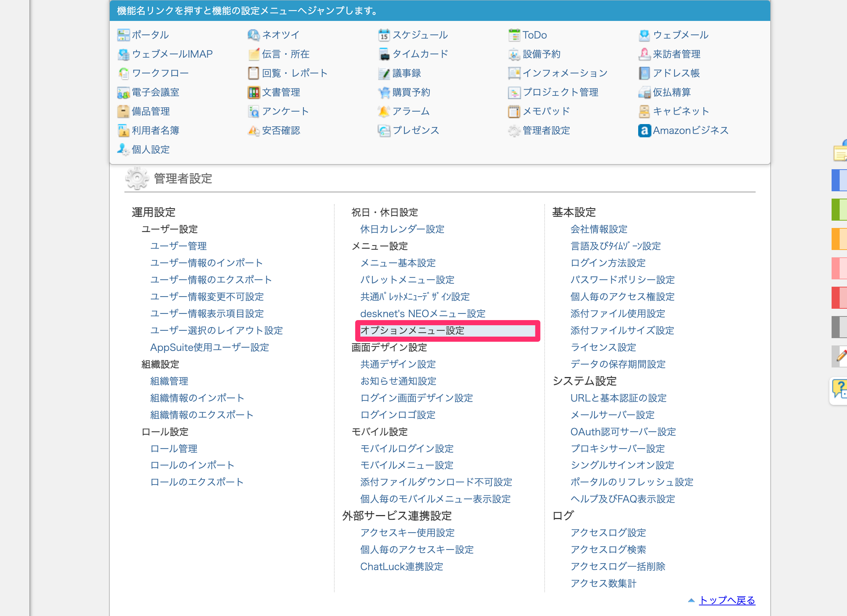Open the 安否確認 icon
This screenshot has width=847, height=616.
point(254,130)
